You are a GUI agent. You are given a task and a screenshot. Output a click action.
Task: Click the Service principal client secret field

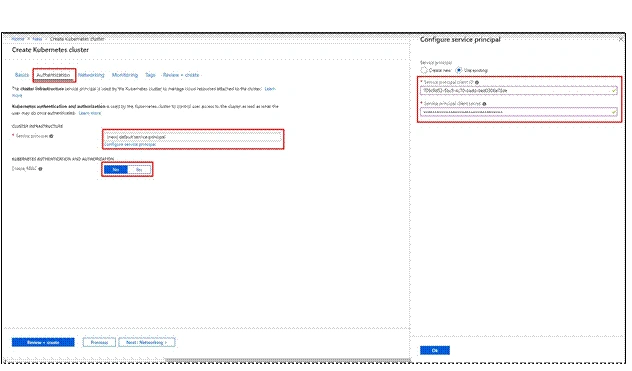(518, 112)
